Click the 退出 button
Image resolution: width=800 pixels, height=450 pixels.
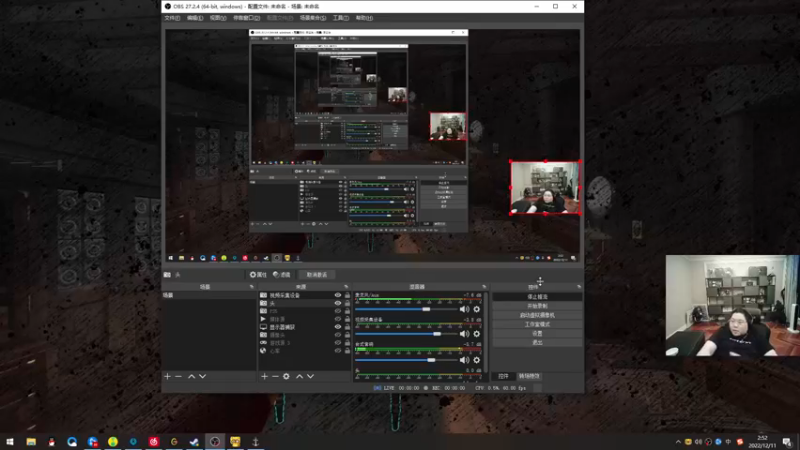(x=537, y=342)
